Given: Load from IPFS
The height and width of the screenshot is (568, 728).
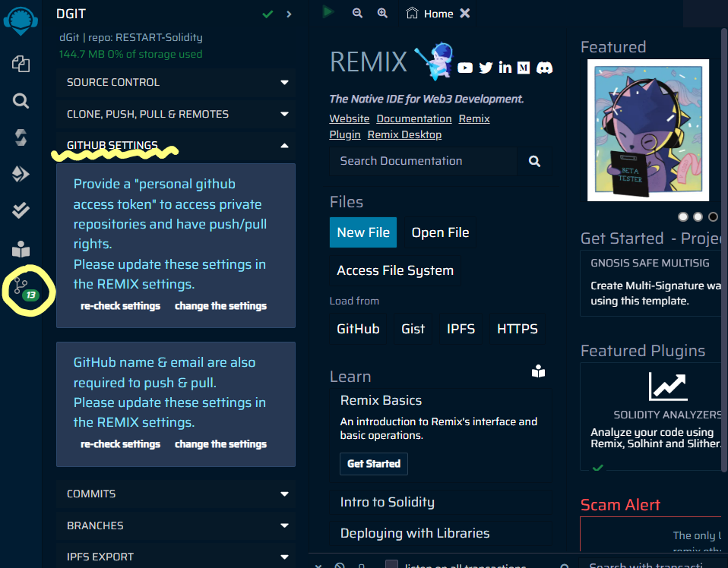Looking at the screenshot, I should [461, 329].
